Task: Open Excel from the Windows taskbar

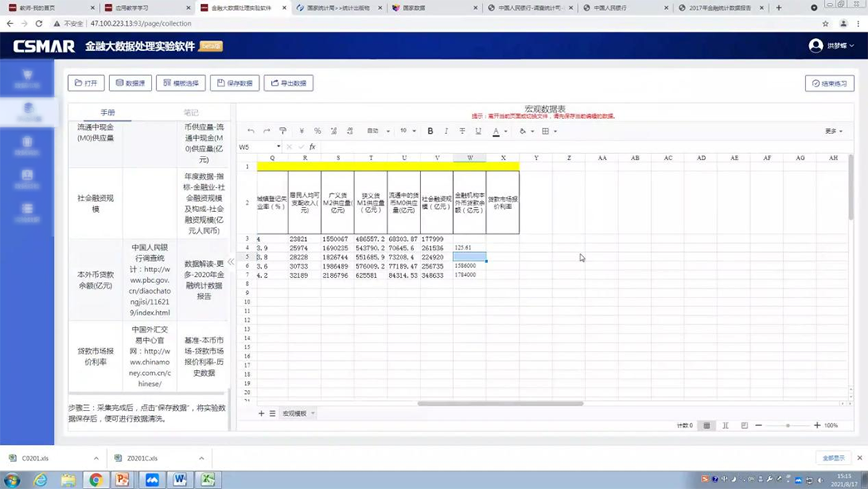Action: click(208, 479)
